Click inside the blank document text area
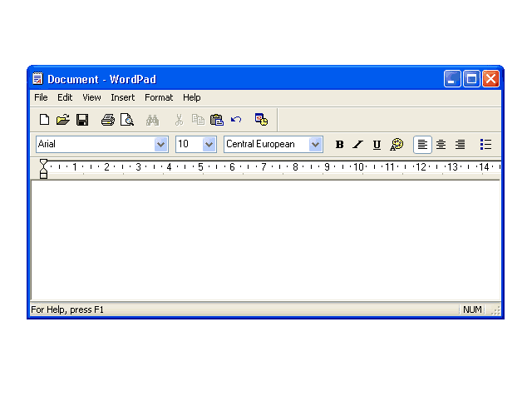The image size is (532, 406). pos(266,240)
